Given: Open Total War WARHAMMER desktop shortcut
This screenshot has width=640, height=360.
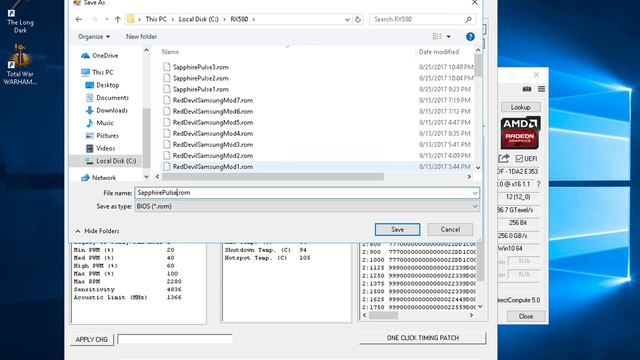Looking at the screenshot, I should (20, 64).
